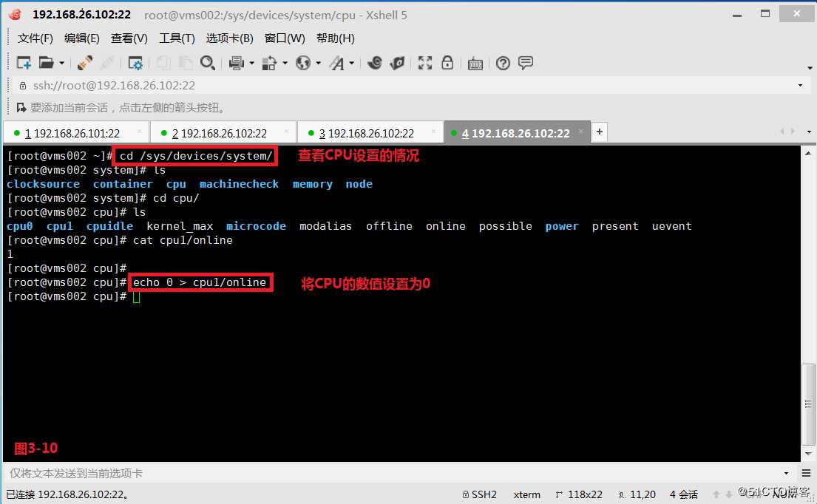Click the file transfer icon

coord(269,63)
